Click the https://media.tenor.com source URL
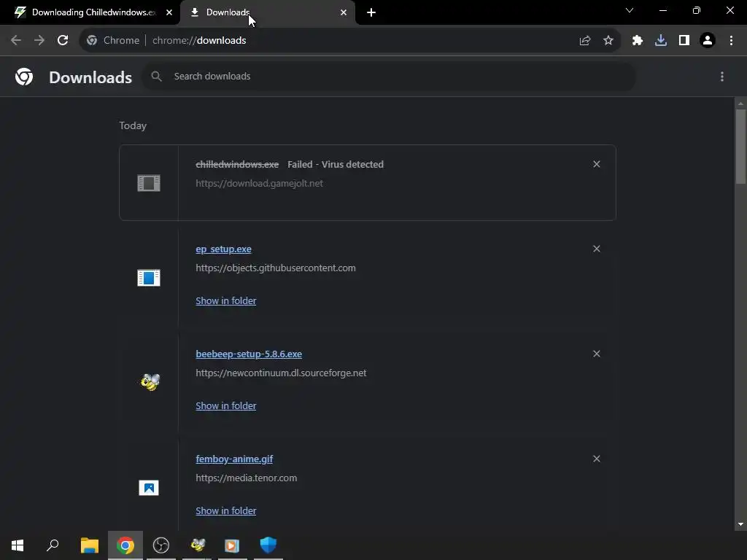 [x=247, y=478]
